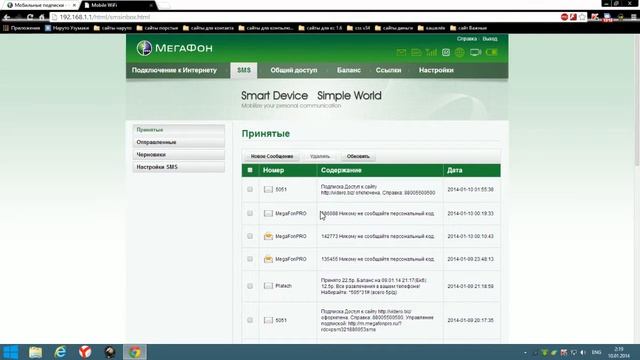Click the Дата column header

click(x=454, y=170)
